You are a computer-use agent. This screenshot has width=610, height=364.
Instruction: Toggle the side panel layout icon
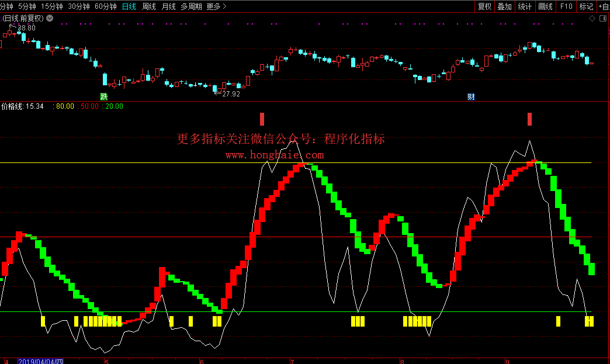tap(603, 19)
